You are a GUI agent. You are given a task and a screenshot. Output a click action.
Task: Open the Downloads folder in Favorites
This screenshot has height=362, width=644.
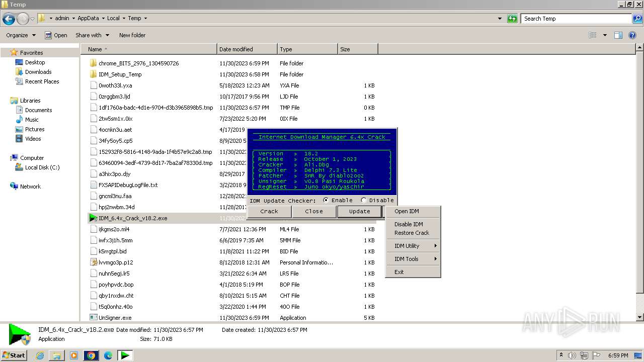(x=38, y=72)
